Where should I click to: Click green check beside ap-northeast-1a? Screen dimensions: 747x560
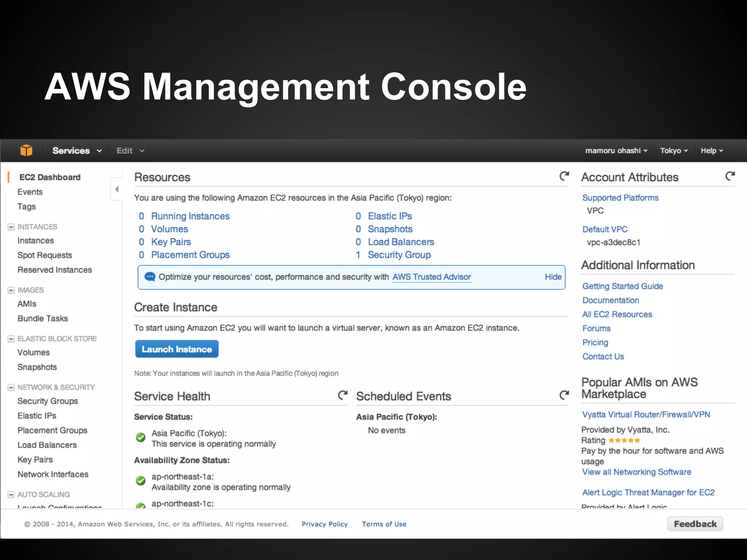140,481
